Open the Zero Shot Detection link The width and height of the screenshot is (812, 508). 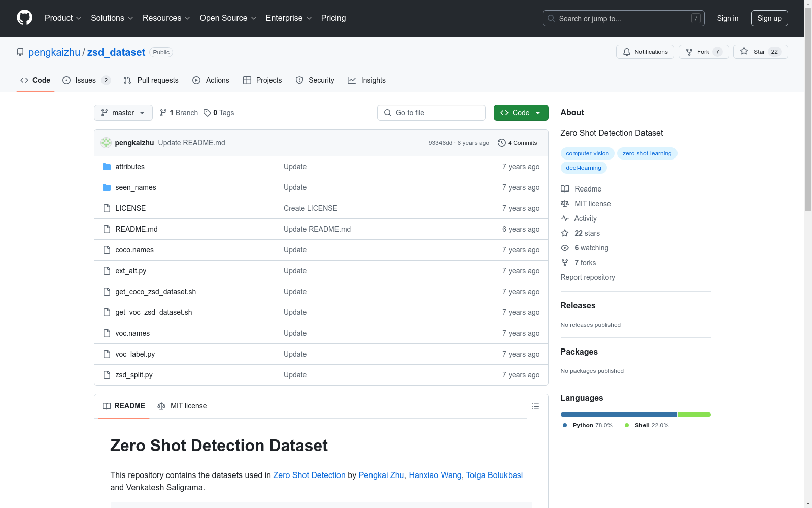(309, 475)
